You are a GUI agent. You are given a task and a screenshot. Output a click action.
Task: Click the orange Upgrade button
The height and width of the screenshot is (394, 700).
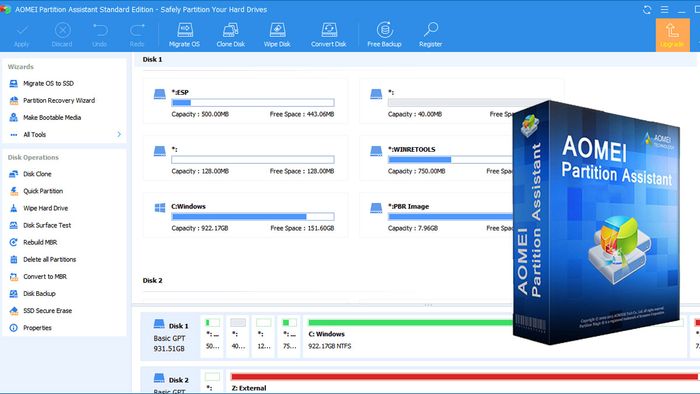[x=672, y=35]
